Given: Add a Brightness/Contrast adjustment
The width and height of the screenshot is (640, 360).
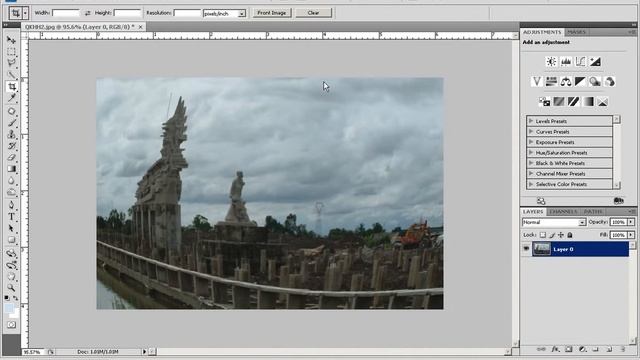Looking at the screenshot, I should pos(551,62).
